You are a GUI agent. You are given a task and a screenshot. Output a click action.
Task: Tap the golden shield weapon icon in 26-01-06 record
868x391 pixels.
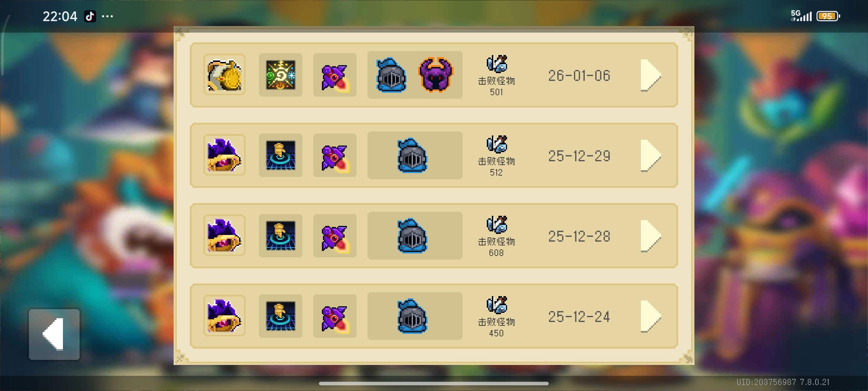click(224, 75)
